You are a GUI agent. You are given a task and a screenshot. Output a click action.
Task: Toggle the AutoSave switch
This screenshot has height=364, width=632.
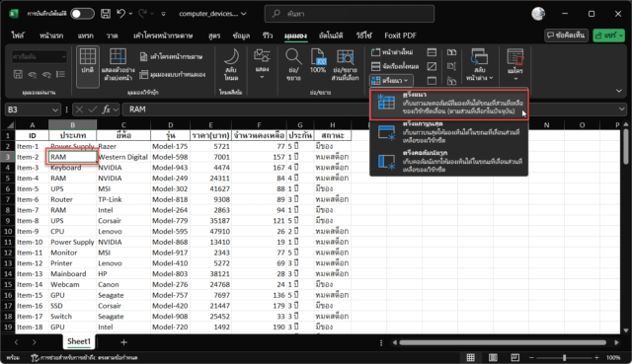tap(82, 14)
